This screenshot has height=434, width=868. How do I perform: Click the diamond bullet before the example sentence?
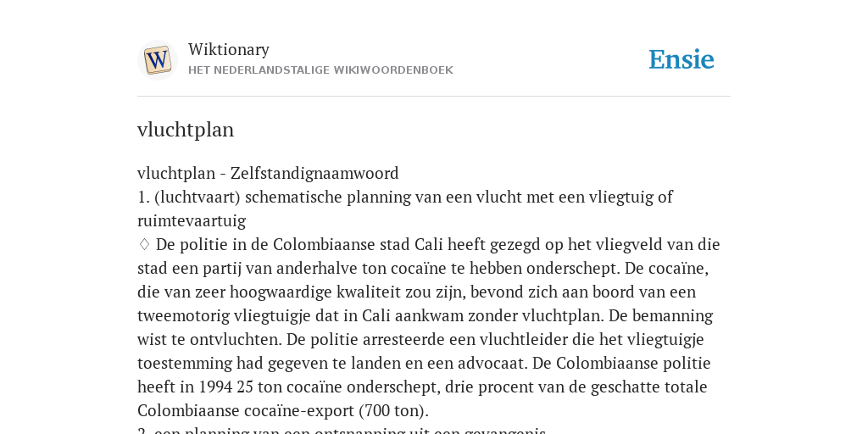[144, 244]
